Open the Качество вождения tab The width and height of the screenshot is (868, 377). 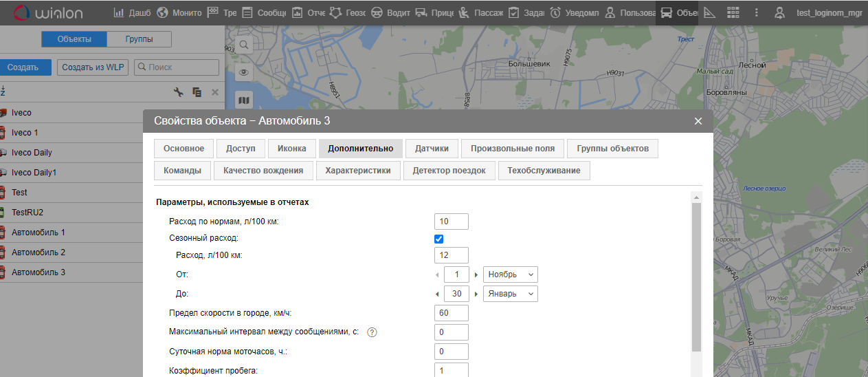click(x=263, y=171)
